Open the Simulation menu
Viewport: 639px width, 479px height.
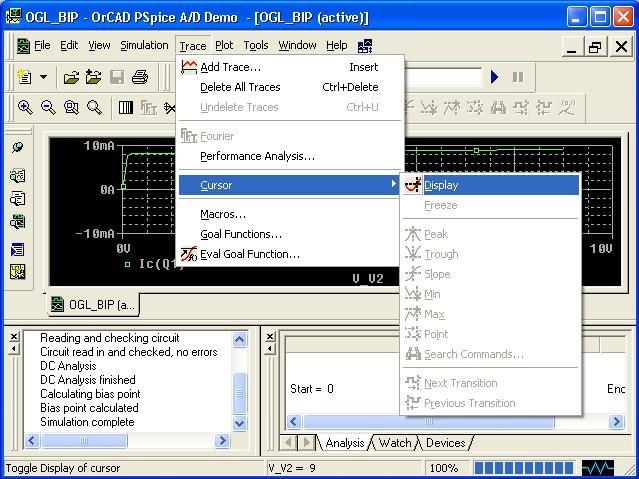[x=144, y=45]
